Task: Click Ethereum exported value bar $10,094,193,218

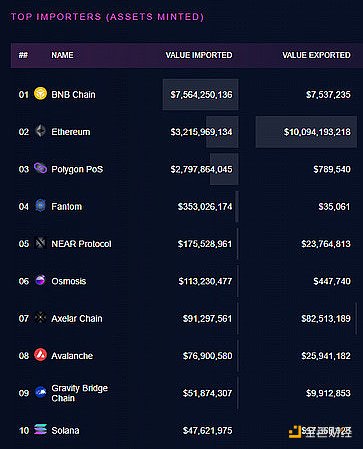Action: 306,132
